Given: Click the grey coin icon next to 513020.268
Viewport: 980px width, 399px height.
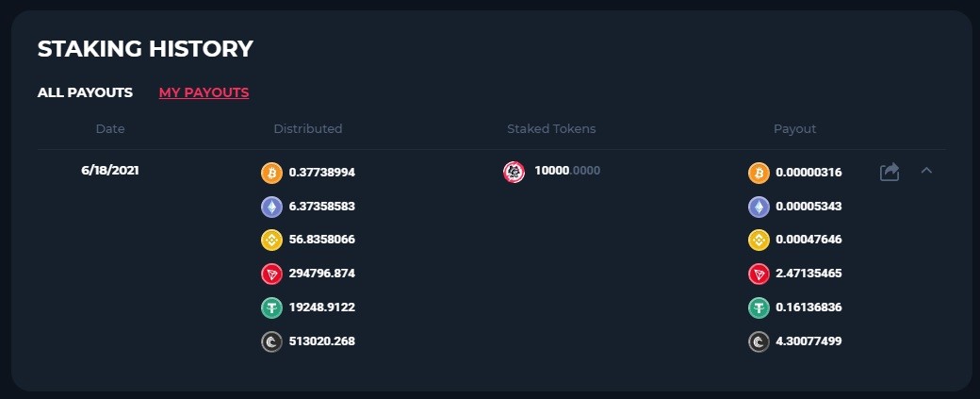Looking at the screenshot, I should coord(271,341).
